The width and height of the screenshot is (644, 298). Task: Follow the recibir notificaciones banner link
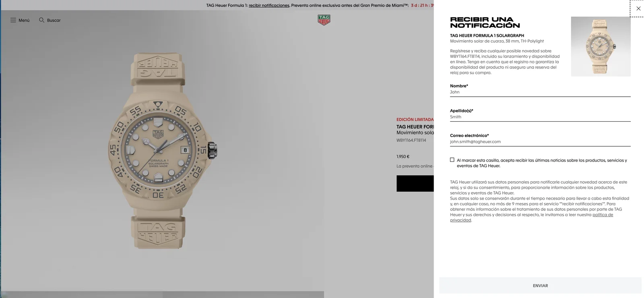coord(269,5)
